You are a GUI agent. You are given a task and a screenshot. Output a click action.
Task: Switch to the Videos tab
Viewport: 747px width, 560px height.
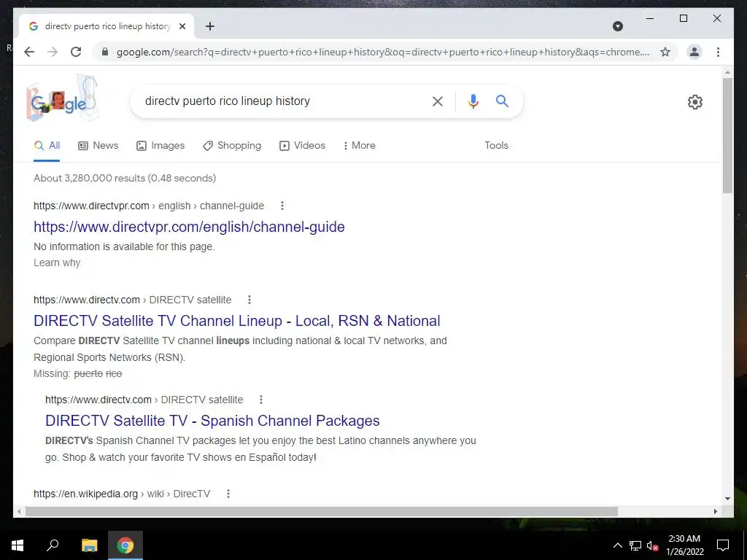click(303, 146)
